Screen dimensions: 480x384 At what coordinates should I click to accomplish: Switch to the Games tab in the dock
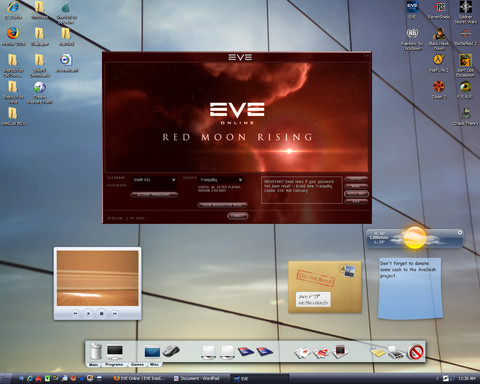point(137,364)
